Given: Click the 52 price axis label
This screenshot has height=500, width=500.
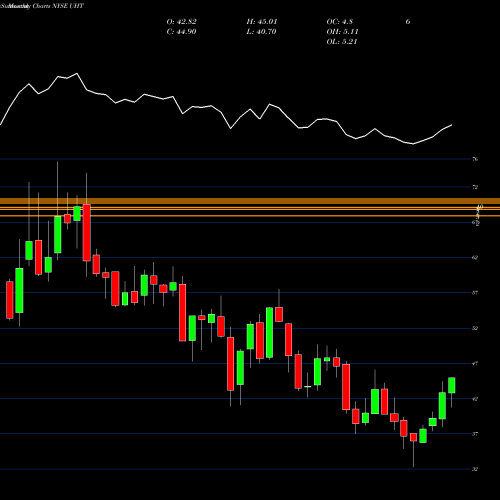Looking at the screenshot, I should (x=475, y=328).
